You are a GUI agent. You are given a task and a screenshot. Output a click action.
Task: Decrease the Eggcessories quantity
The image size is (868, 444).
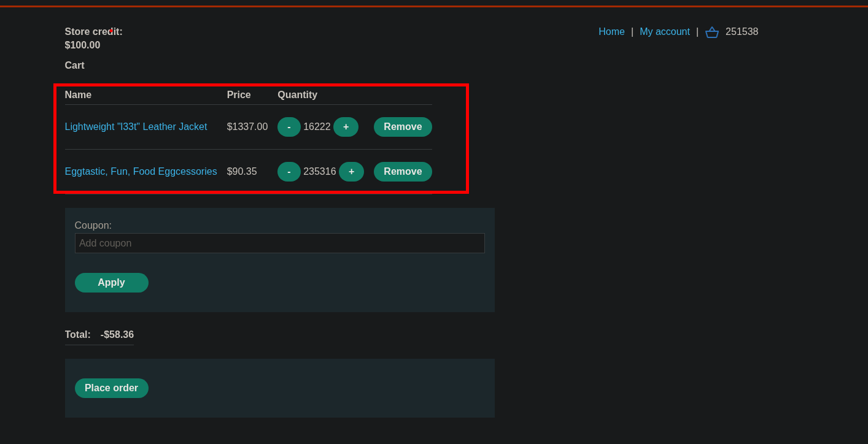[x=289, y=172]
